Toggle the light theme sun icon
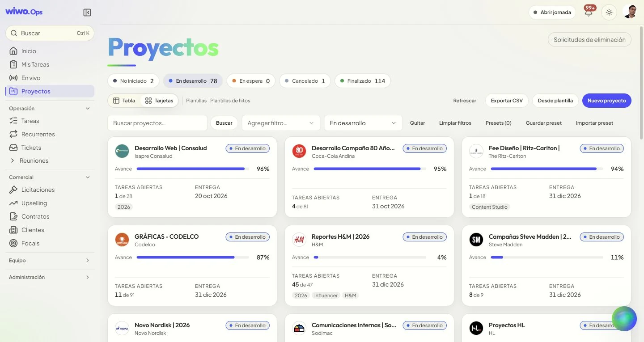Viewport: 644px width, 342px height. 609,13
